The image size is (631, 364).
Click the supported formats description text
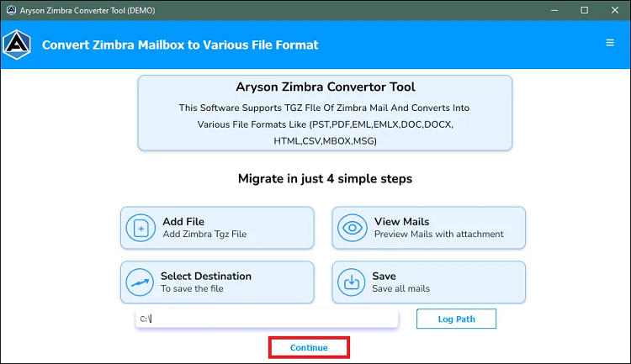pyautogui.click(x=325, y=124)
